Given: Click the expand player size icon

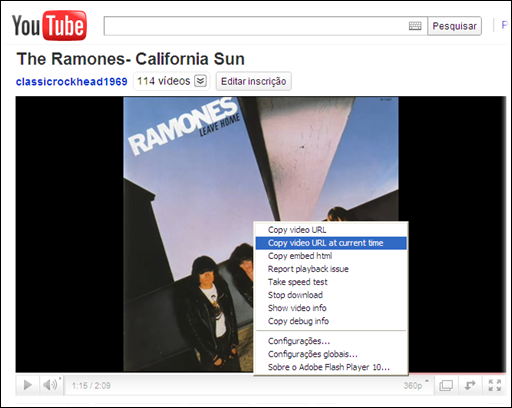Looking at the screenshot, I should 470,385.
